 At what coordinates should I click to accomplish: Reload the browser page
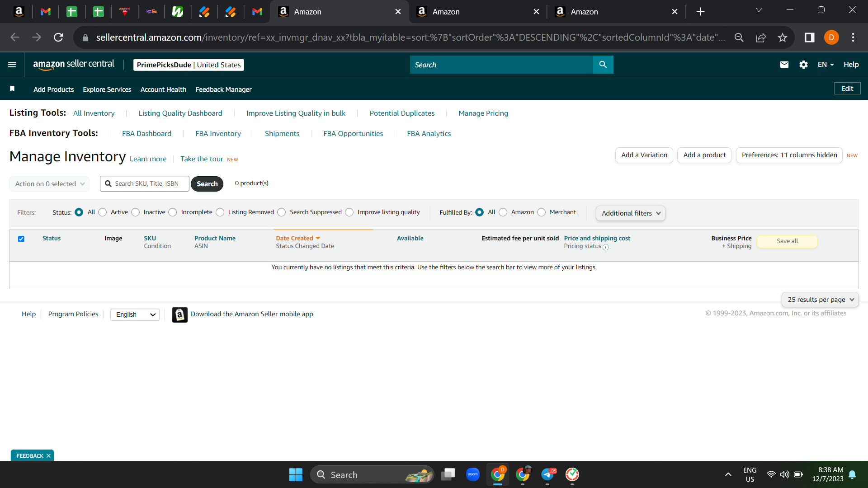[x=58, y=38]
